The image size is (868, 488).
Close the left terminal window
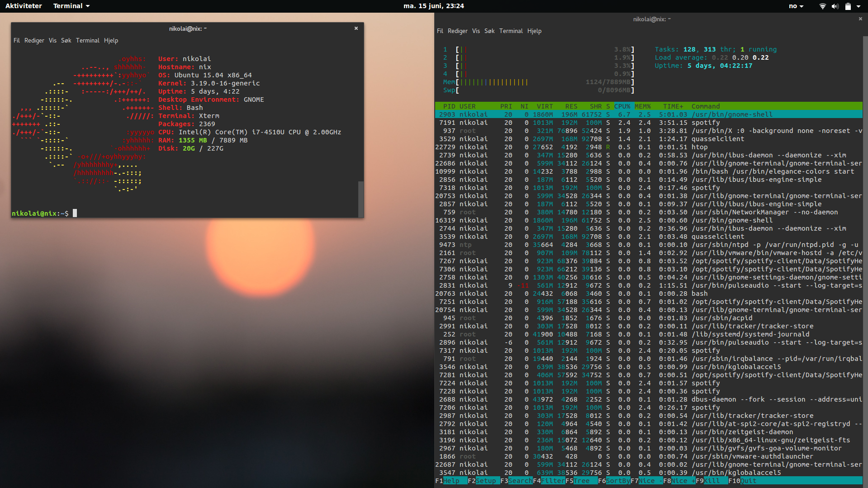coord(356,28)
